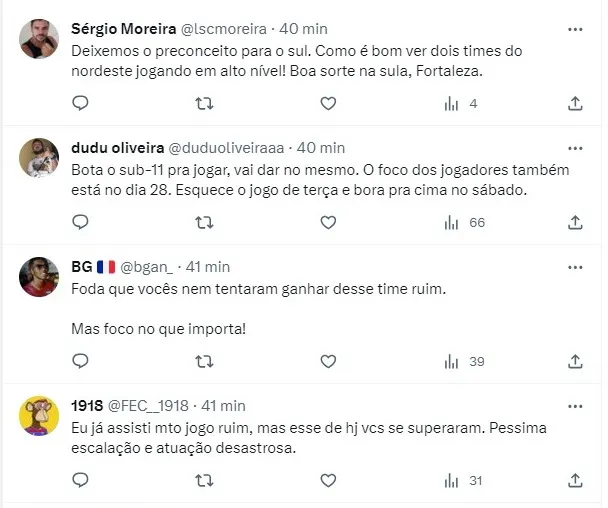The image size is (608, 508).
Task: Click BG's profile avatar
Action: (37, 276)
